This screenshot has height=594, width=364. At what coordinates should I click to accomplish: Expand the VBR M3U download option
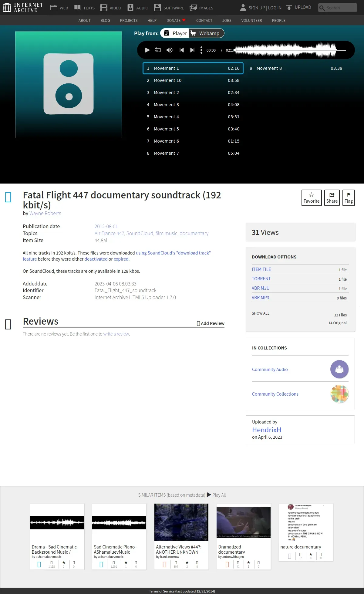click(261, 288)
